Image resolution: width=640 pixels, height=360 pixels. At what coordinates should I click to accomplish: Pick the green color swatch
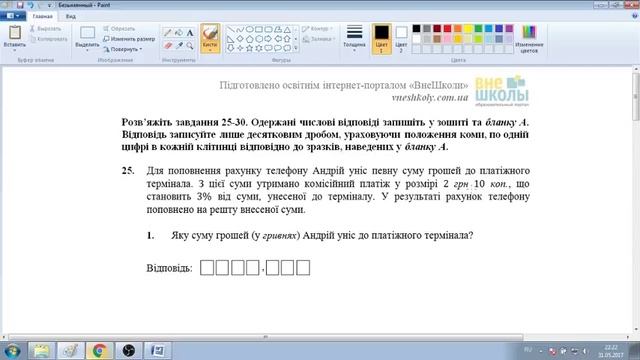(x=478, y=29)
